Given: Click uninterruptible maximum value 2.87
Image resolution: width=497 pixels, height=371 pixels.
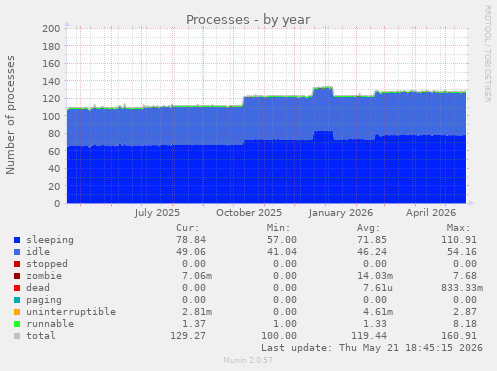Looking at the screenshot, I should click(x=465, y=312).
